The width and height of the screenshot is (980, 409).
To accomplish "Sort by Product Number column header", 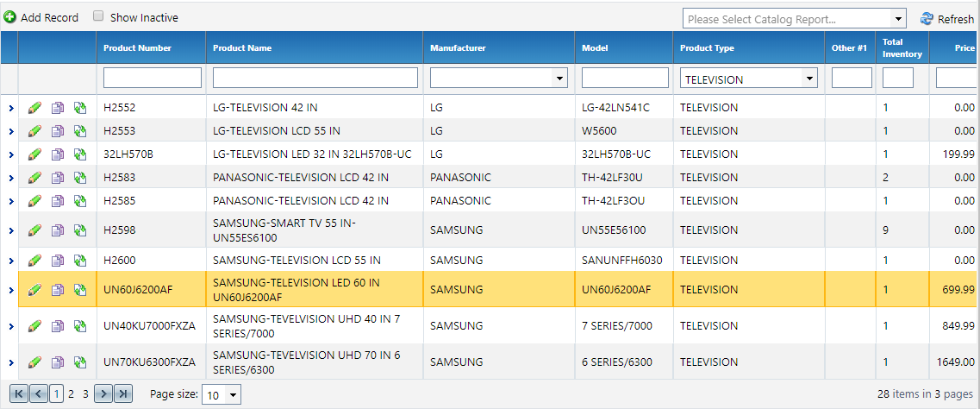I will tap(138, 48).
